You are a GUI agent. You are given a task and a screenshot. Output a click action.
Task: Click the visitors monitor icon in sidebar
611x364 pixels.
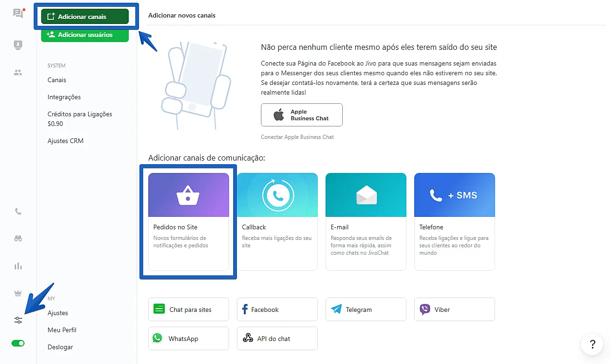click(18, 45)
